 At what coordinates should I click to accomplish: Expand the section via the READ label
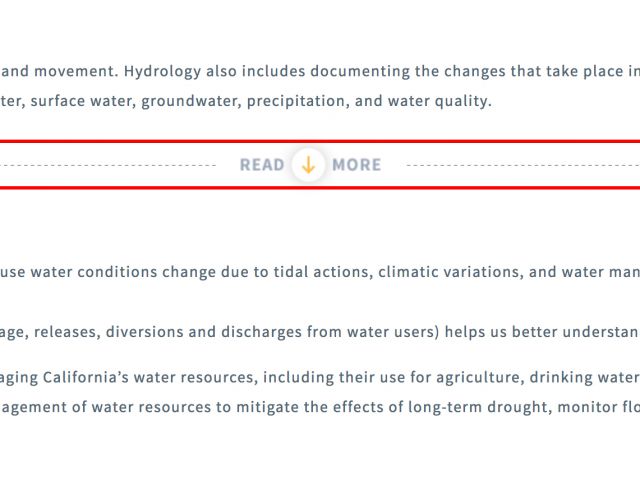(262, 165)
